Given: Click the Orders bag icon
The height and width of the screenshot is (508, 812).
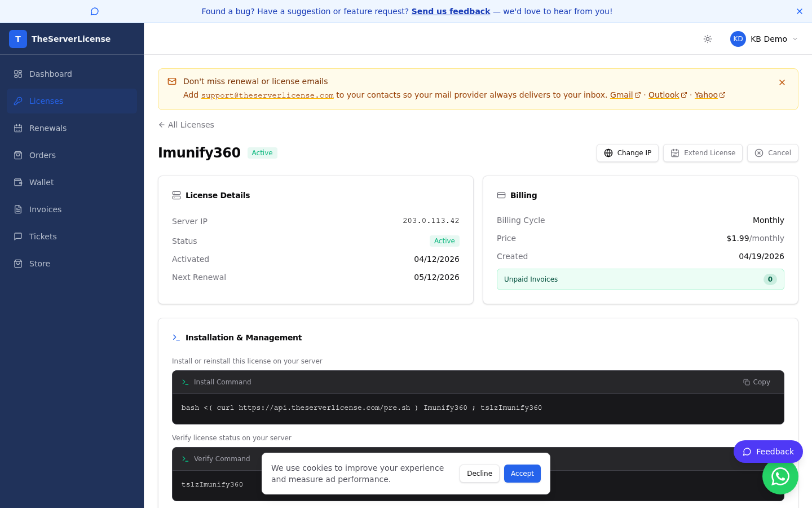Looking at the screenshot, I should tap(18, 155).
